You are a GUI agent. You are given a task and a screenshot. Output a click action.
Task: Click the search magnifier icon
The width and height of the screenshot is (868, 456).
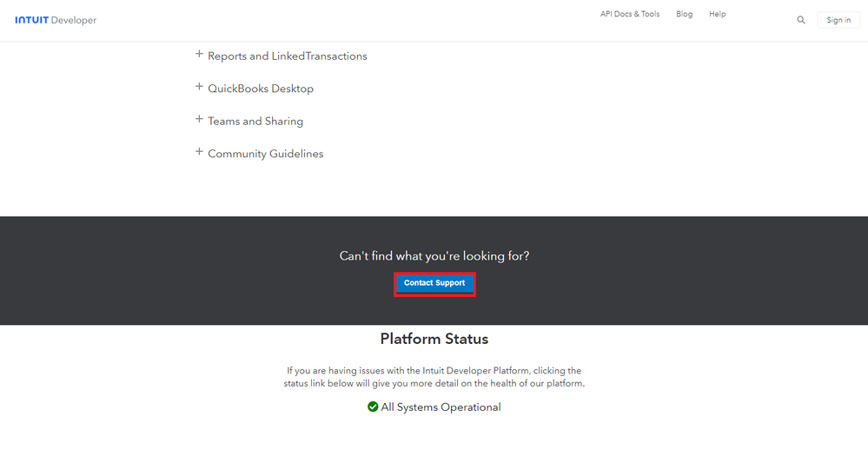(x=800, y=20)
